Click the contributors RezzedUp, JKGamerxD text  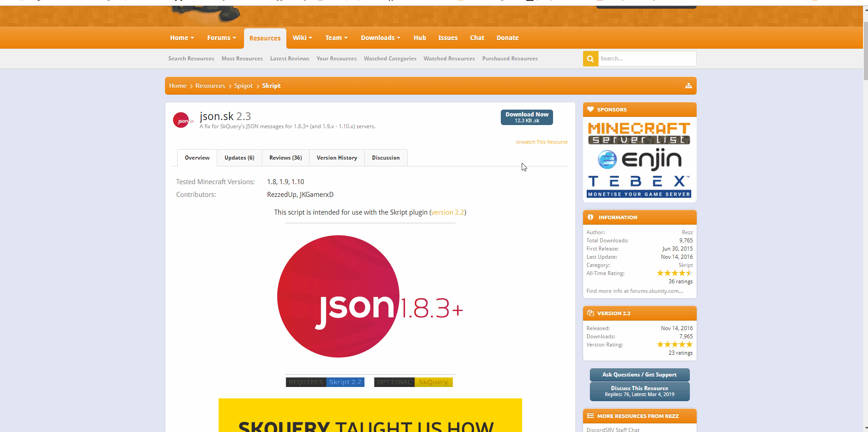[300, 195]
